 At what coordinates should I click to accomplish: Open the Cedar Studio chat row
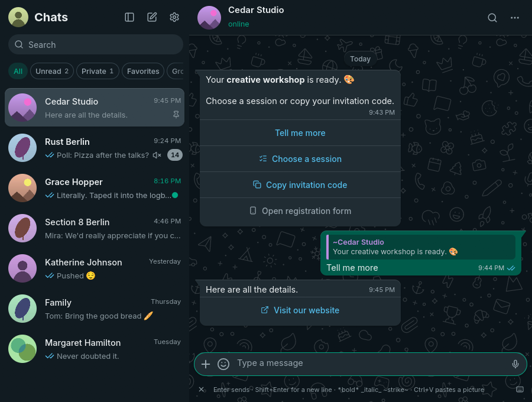tap(95, 108)
